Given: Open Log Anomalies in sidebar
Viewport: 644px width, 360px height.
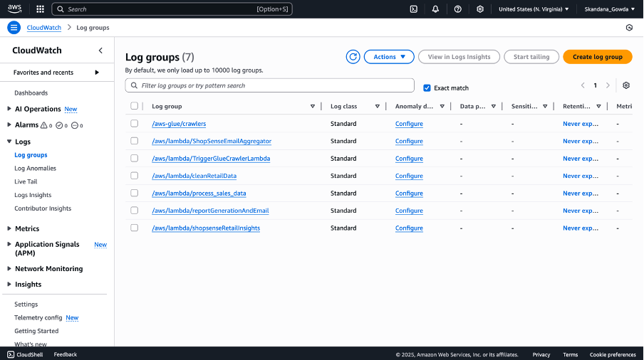Looking at the screenshot, I should [x=36, y=168].
